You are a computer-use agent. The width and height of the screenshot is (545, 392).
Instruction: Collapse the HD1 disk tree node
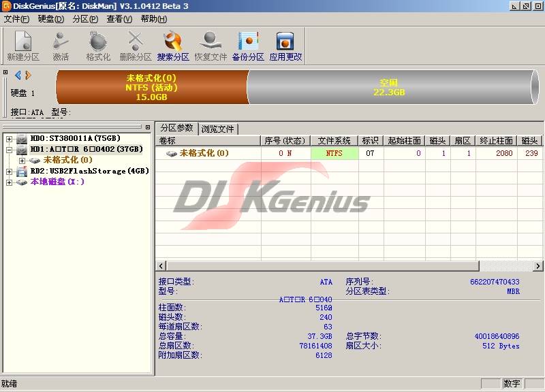point(10,150)
